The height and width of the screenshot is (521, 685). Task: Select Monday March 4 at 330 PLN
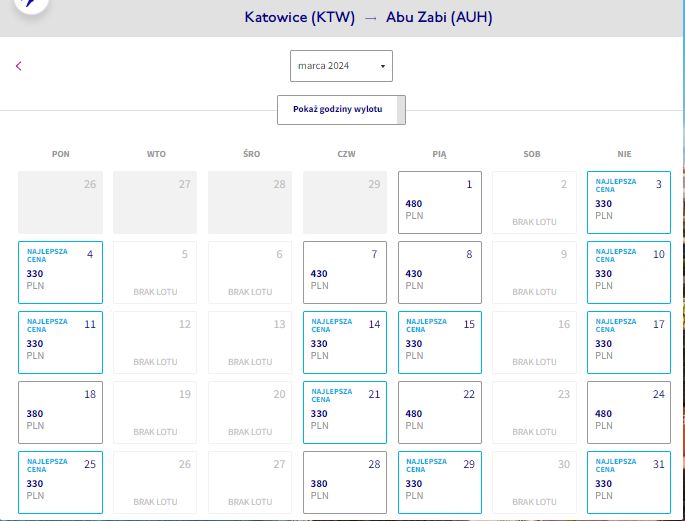click(60, 272)
